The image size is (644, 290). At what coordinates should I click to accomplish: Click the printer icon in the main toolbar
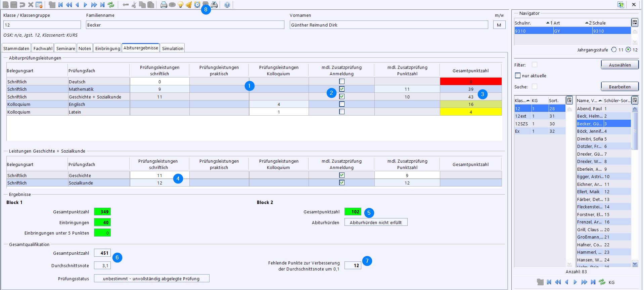(164, 5)
